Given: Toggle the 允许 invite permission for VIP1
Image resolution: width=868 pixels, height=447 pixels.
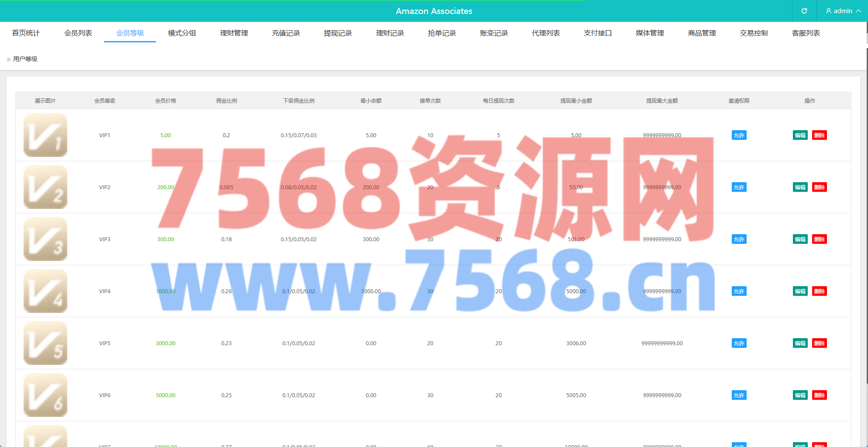Looking at the screenshot, I should (x=739, y=135).
